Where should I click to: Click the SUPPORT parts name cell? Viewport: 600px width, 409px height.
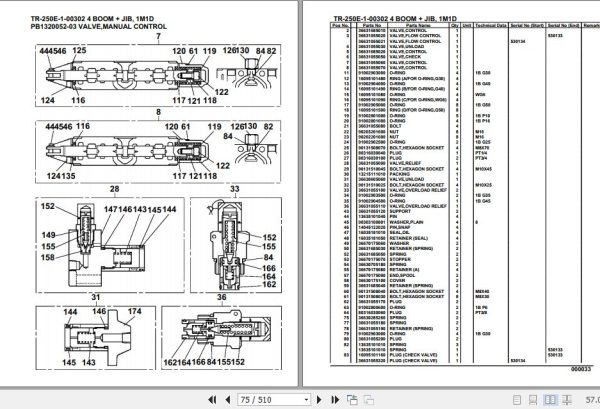[x=400, y=211]
